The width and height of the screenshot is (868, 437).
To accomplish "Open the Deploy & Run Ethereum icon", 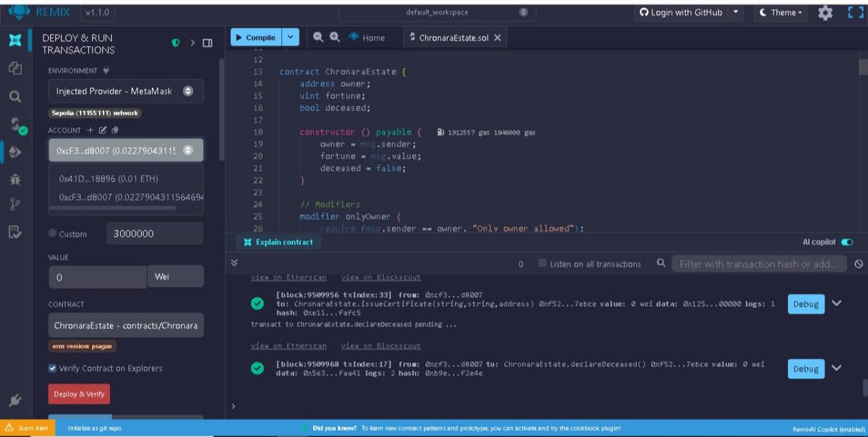I will pyautogui.click(x=15, y=152).
